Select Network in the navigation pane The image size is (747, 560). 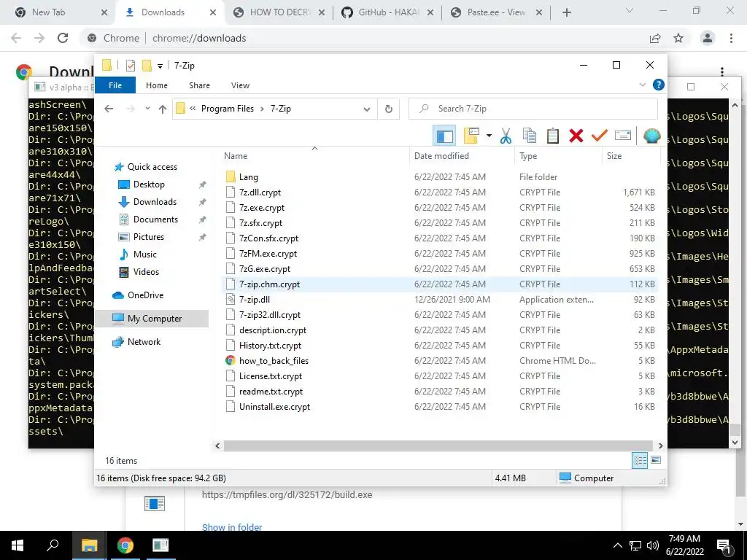point(136,342)
